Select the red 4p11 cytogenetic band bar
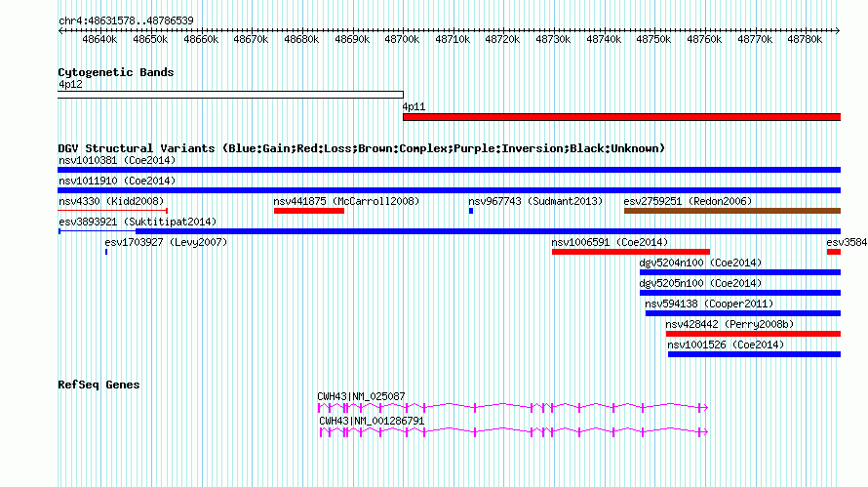868x487 pixels. pyautogui.click(x=621, y=117)
